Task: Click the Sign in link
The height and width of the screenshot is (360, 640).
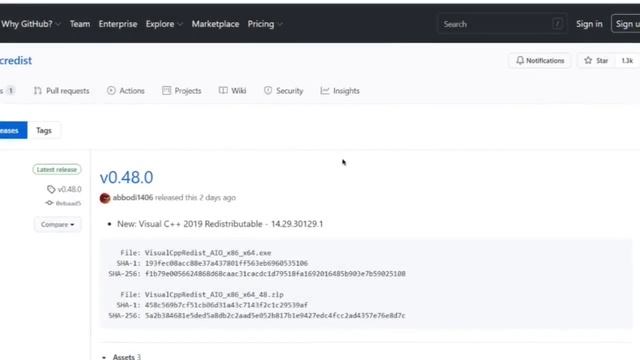Action: [589, 24]
